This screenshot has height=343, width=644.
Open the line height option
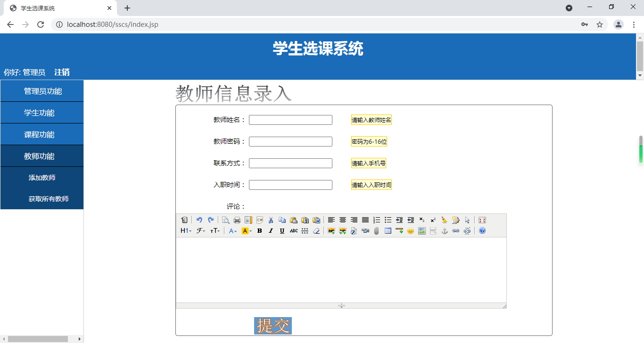(x=305, y=231)
